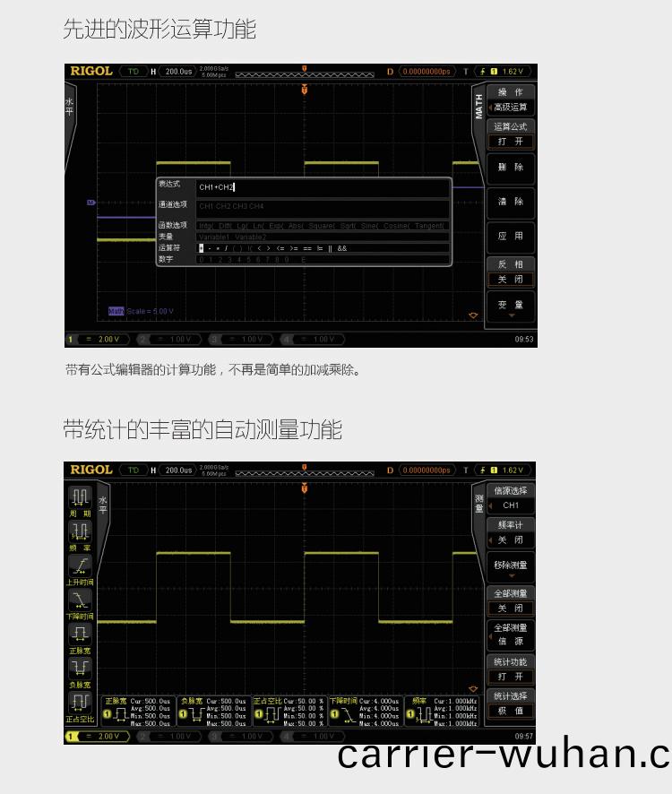Toggle the 反相 invert setting showing 关闭
The height and width of the screenshot is (794, 672).
click(510, 279)
